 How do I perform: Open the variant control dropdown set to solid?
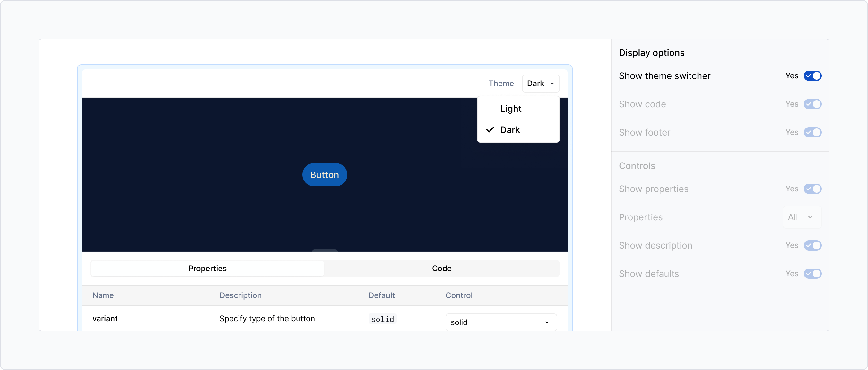(x=501, y=322)
